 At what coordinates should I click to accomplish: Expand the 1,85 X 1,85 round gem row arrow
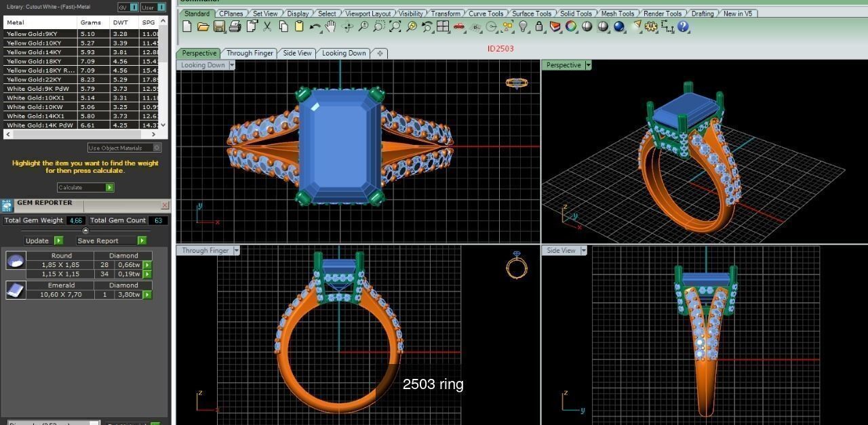pyautogui.click(x=147, y=265)
